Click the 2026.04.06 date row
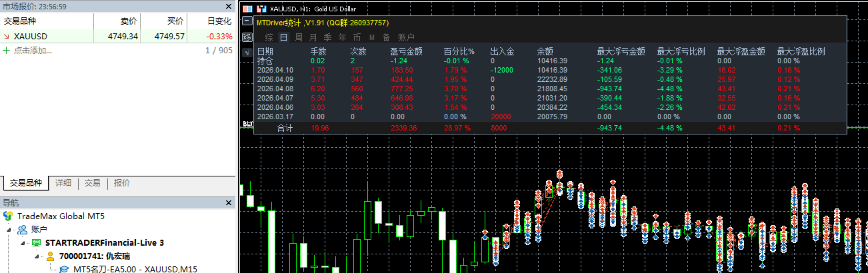Viewport: 868px width, 273px height. 275,107
